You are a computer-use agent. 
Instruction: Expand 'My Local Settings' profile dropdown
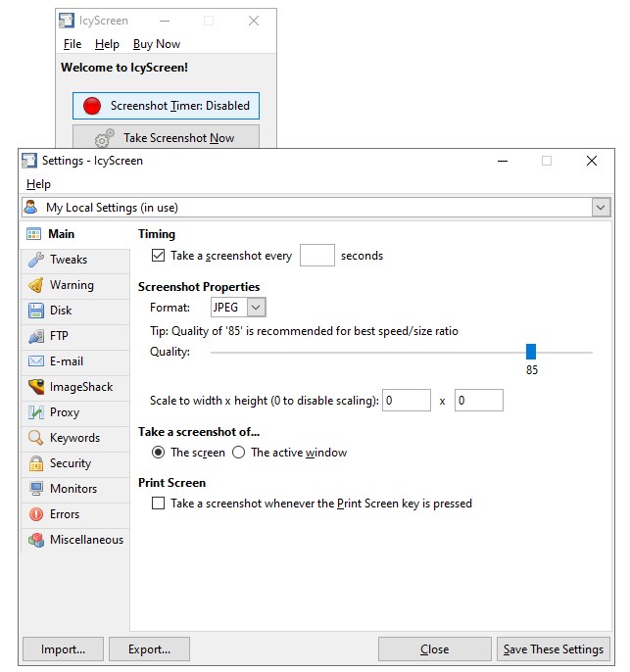click(x=601, y=208)
